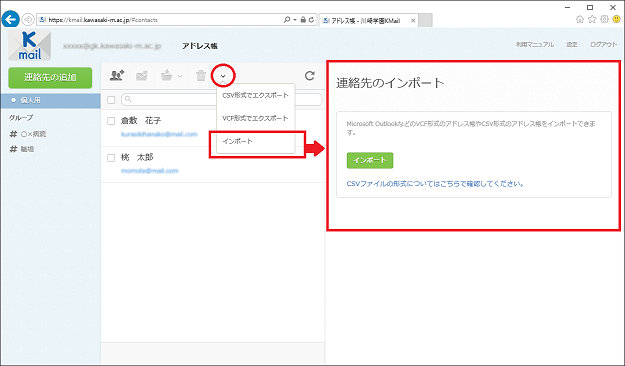Click the browser home icon
625x366 pixels.
(x=580, y=19)
